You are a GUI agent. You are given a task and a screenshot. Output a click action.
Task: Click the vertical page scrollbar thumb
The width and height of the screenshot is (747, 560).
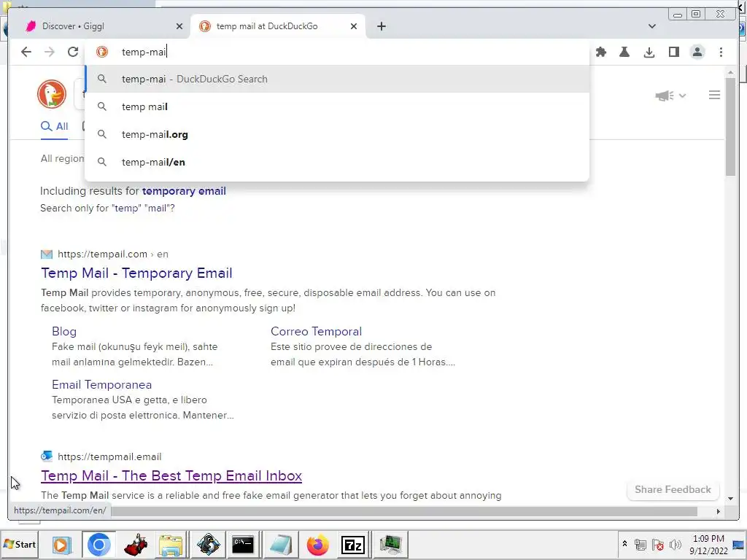pos(730,126)
